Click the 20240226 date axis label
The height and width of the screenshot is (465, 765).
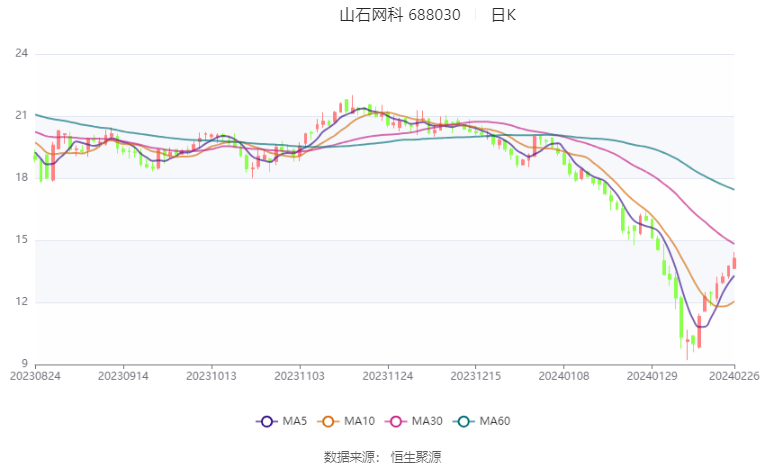(734, 376)
